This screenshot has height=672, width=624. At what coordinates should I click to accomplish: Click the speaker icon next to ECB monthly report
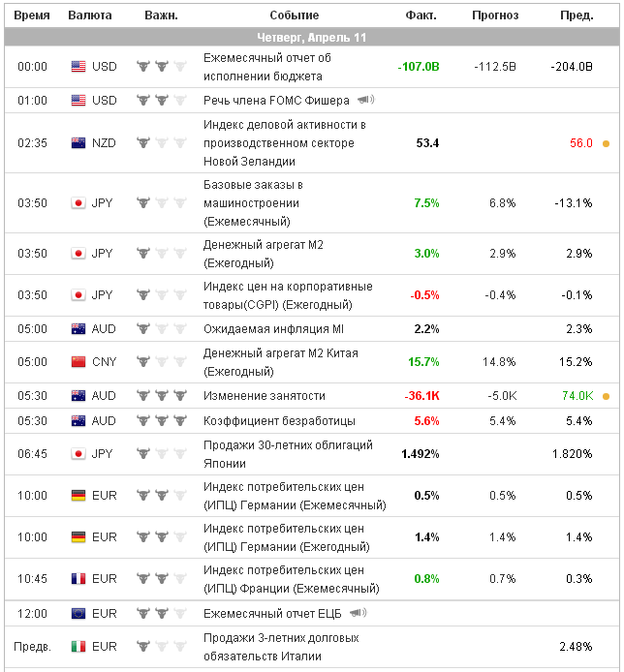tap(358, 613)
